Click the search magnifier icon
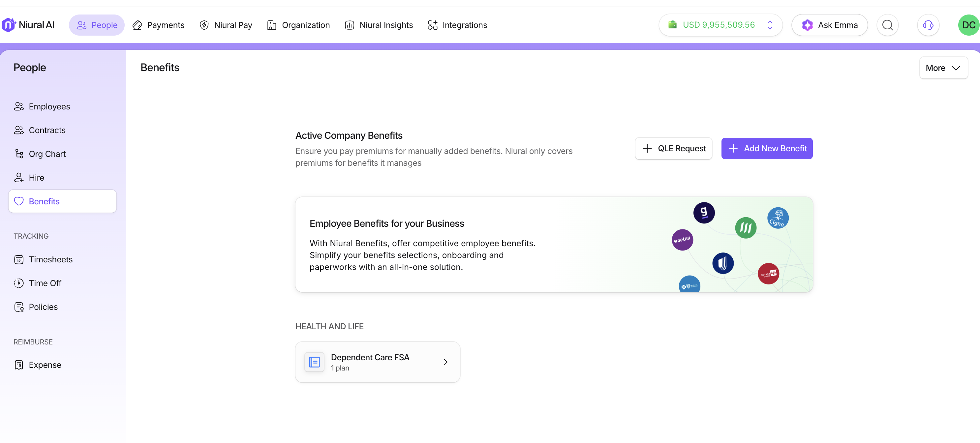Image resolution: width=980 pixels, height=443 pixels. (887, 25)
